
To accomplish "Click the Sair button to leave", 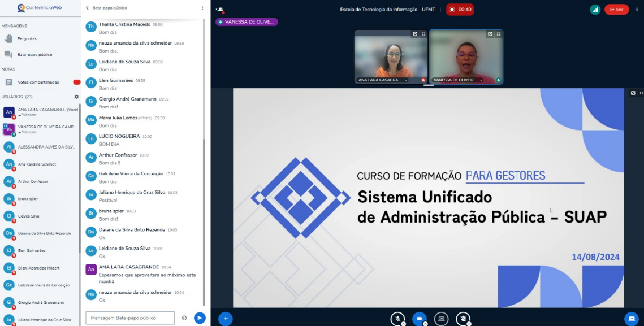I will coord(616,10).
